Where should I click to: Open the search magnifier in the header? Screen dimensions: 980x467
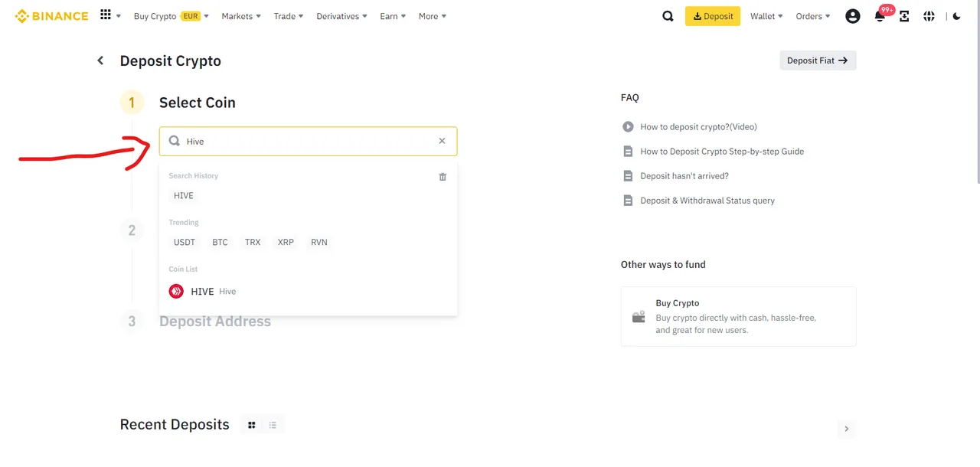pos(668,16)
